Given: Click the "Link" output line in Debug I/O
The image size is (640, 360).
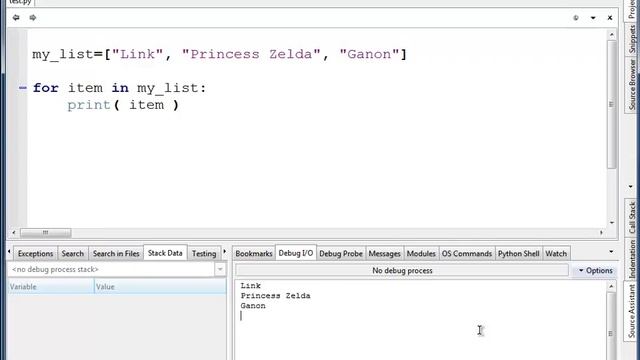Looking at the screenshot, I should tap(251, 286).
